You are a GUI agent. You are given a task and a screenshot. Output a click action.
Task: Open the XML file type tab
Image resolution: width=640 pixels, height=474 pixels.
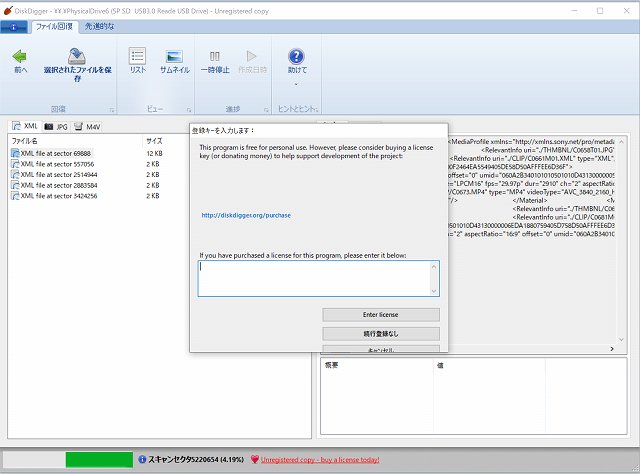[26, 126]
